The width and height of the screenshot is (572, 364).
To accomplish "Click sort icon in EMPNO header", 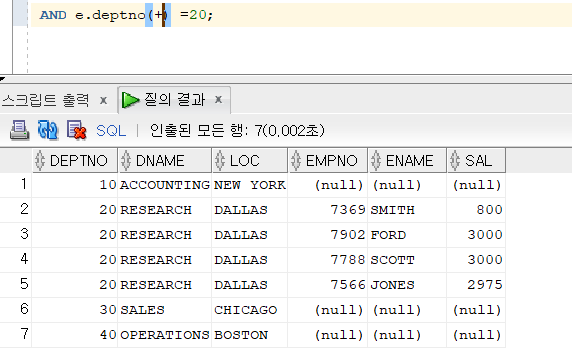I will tap(296, 160).
